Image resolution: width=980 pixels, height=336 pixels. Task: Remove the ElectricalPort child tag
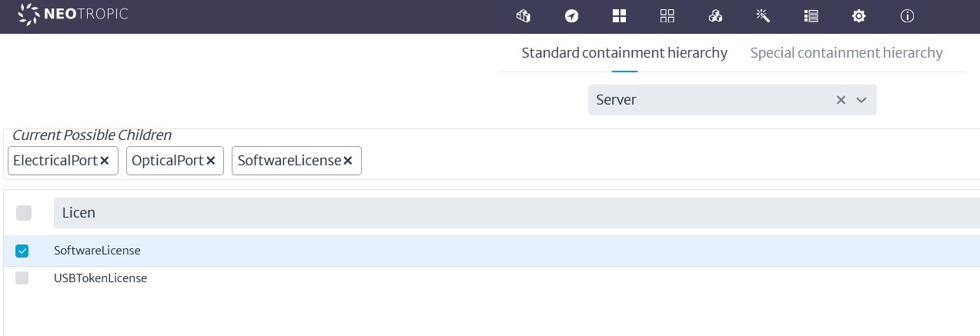105,161
